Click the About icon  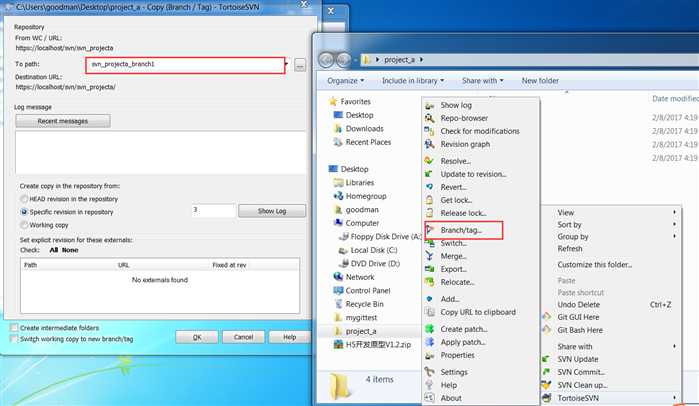pyautogui.click(x=430, y=398)
